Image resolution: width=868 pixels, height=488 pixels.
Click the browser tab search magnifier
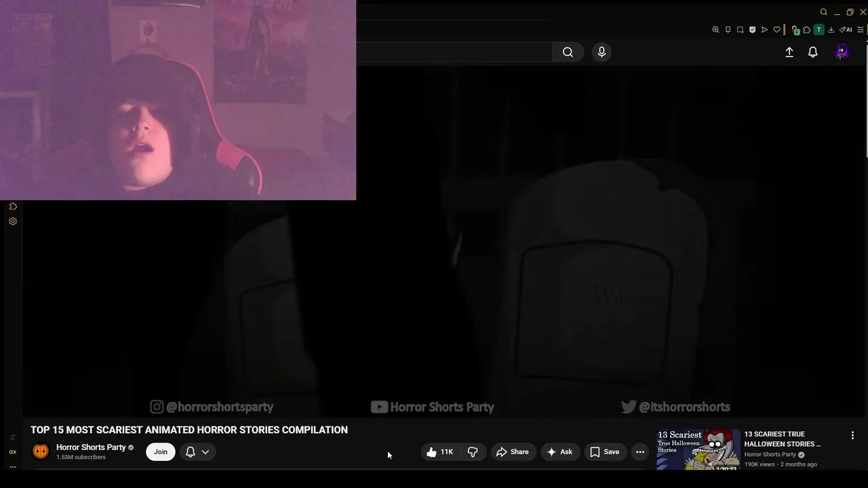click(824, 12)
